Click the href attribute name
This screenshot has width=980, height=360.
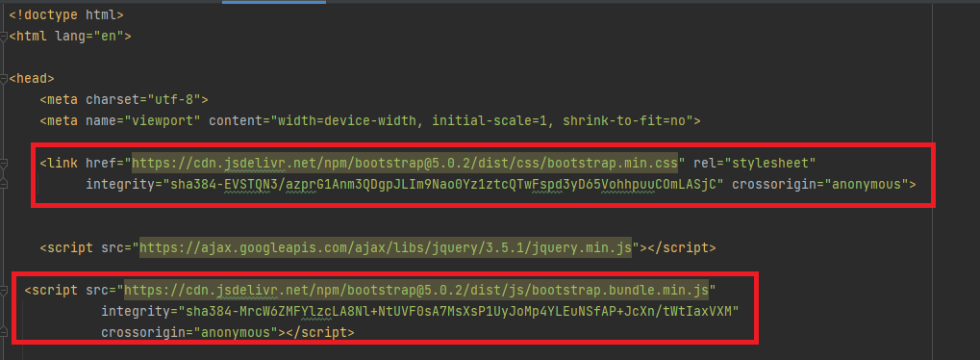click(x=101, y=164)
